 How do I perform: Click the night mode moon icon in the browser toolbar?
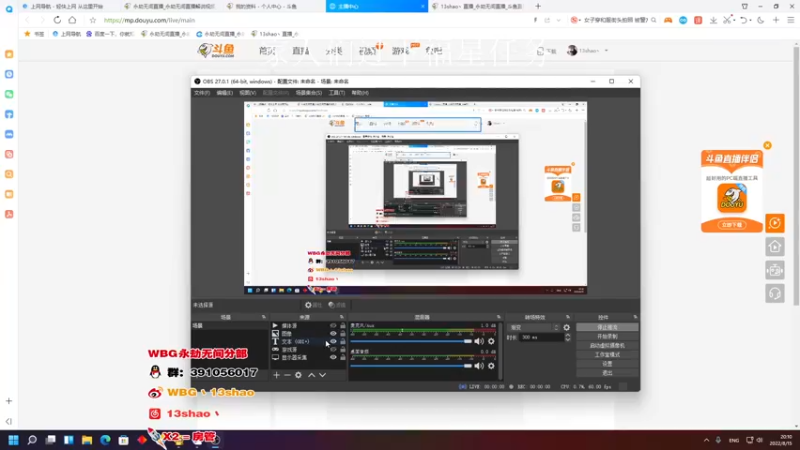[761, 20]
